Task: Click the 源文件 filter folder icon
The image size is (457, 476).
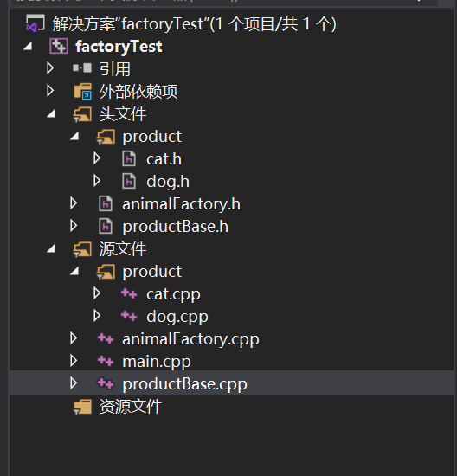Action: pos(82,249)
